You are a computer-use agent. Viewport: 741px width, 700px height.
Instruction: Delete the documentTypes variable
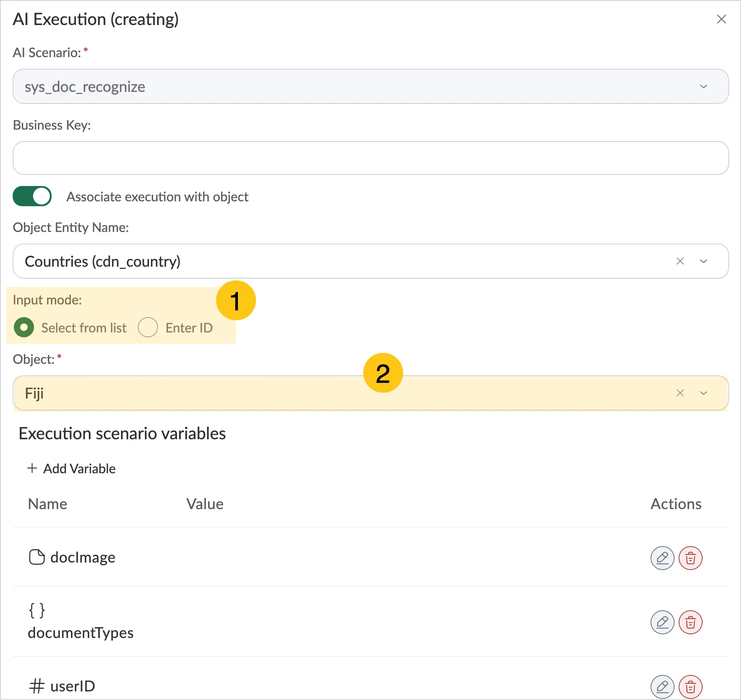(690, 622)
